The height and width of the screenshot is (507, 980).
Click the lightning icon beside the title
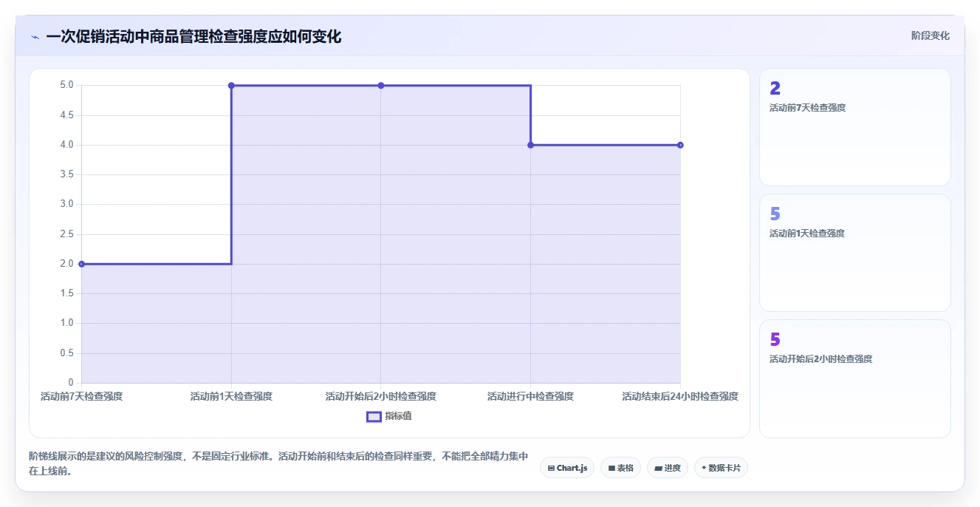[35, 37]
